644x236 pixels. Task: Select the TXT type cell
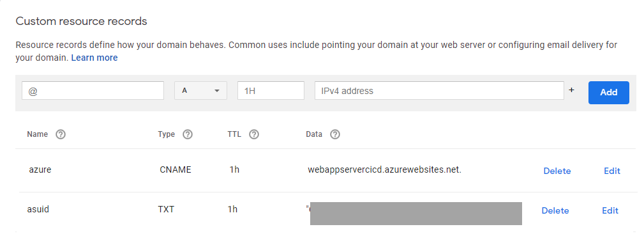166,209
